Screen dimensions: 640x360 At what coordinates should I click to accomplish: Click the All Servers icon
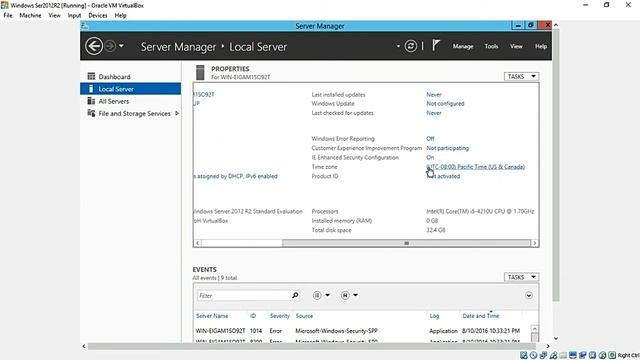tap(91, 101)
